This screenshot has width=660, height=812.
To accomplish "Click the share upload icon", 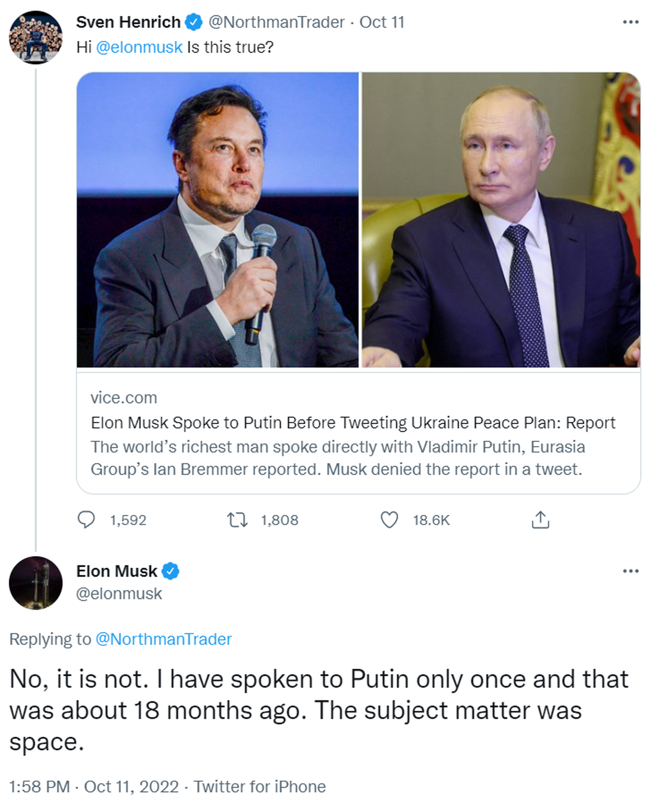I will (540, 519).
